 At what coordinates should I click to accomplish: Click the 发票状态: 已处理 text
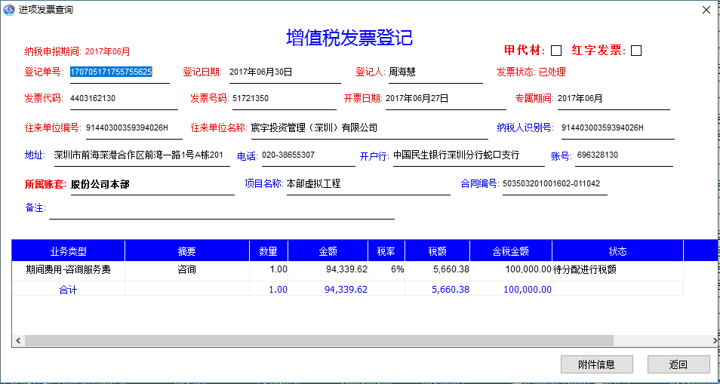point(531,72)
